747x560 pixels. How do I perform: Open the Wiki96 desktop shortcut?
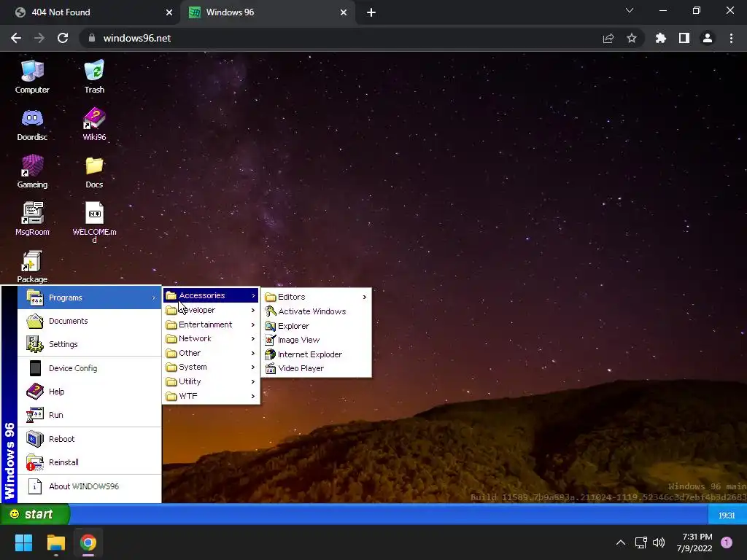(x=94, y=124)
